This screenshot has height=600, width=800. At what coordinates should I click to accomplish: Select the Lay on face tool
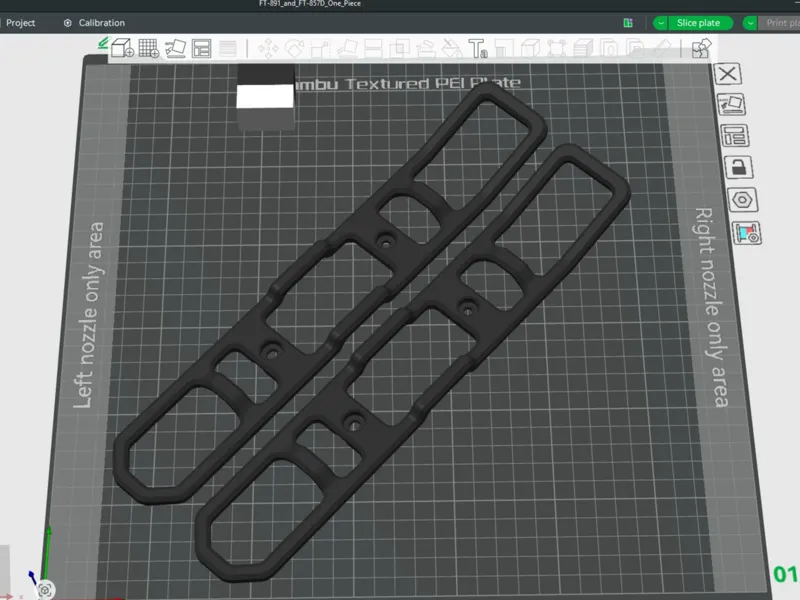(x=347, y=49)
